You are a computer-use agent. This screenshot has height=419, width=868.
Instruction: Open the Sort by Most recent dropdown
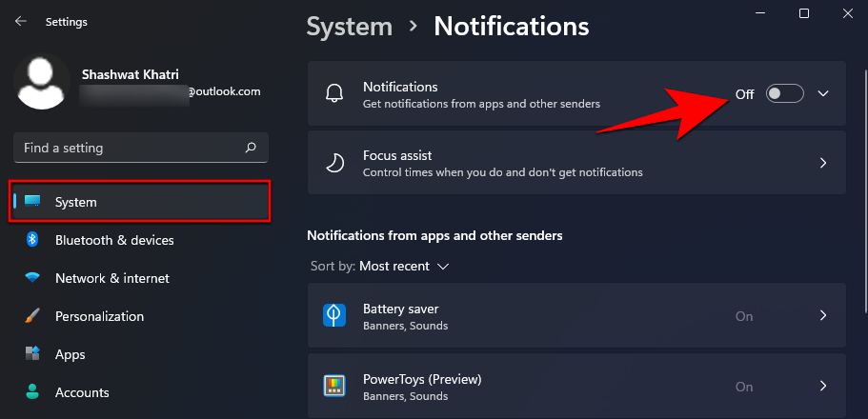coord(403,266)
